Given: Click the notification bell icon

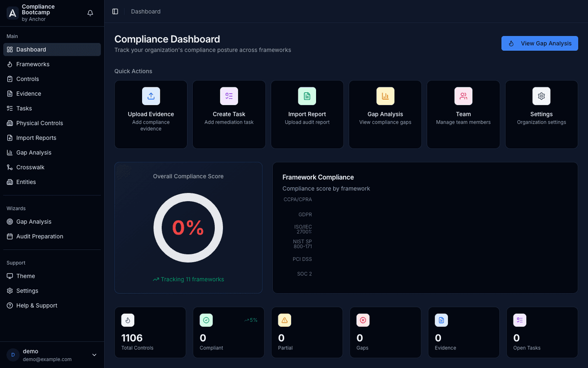Looking at the screenshot, I should coord(90,13).
